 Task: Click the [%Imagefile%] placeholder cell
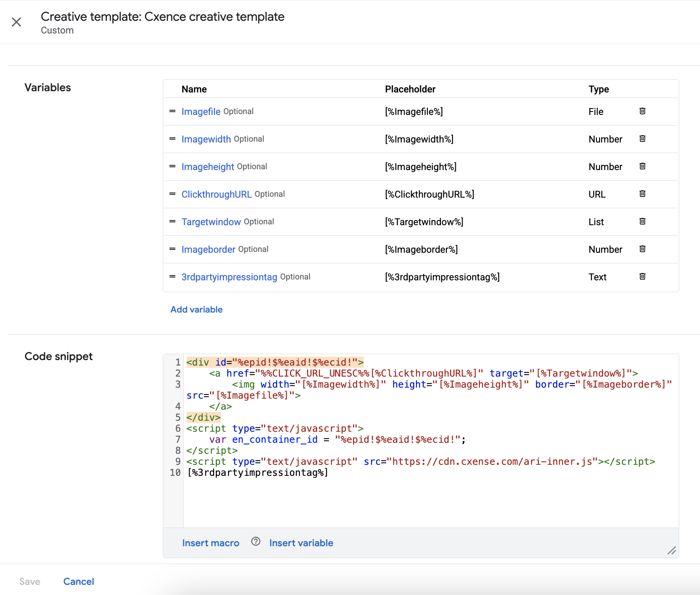(414, 112)
